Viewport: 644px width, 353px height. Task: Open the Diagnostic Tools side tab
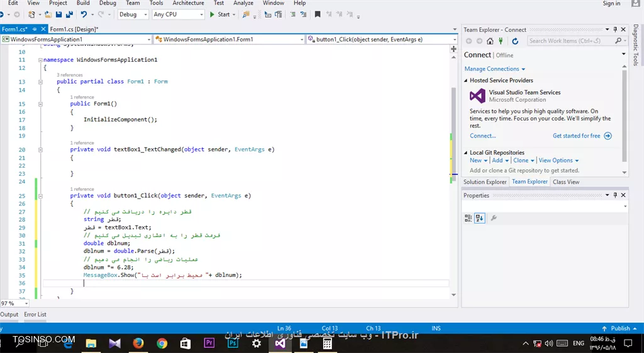636,45
